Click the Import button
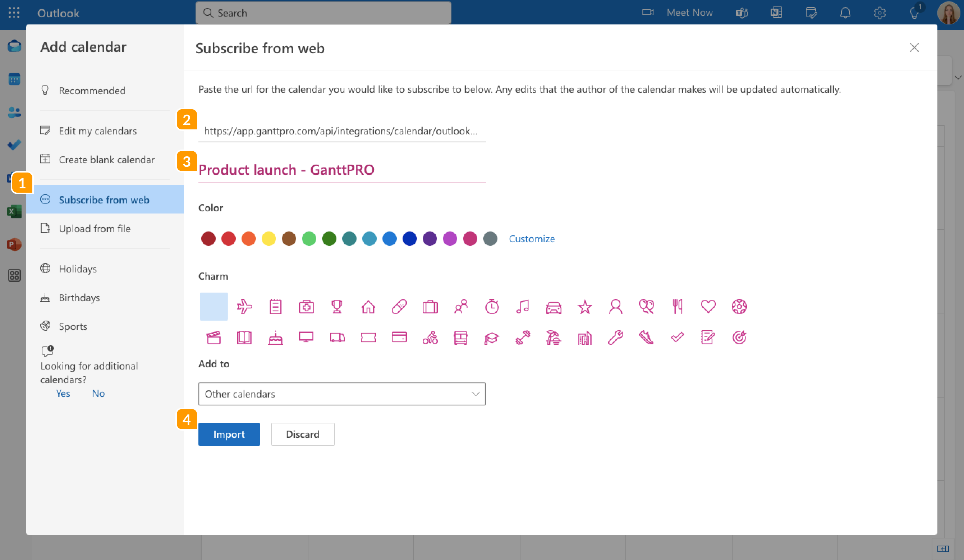964x560 pixels. pos(229,434)
